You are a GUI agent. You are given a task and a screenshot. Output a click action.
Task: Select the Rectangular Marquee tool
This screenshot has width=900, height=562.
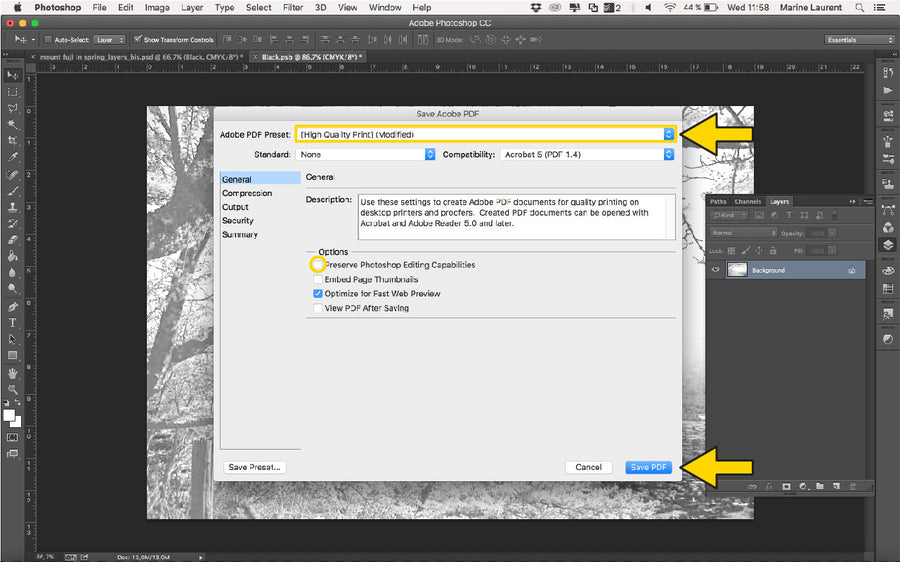(12, 92)
